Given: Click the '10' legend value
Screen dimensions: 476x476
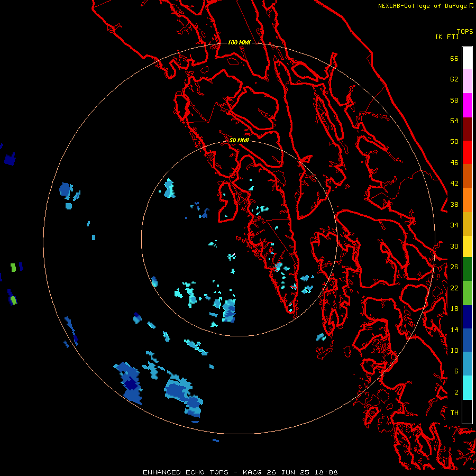Looking at the screenshot, I should click(x=454, y=350).
